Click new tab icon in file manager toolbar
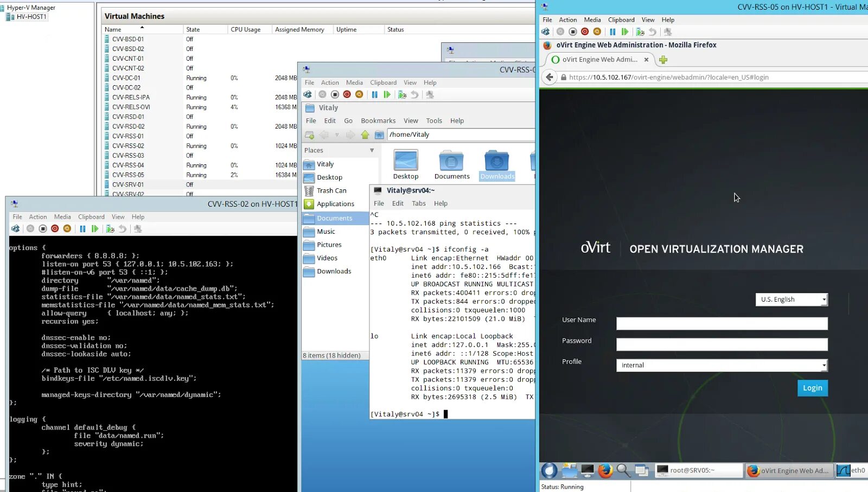The height and width of the screenshot is (492, 868). coord(310,135)
